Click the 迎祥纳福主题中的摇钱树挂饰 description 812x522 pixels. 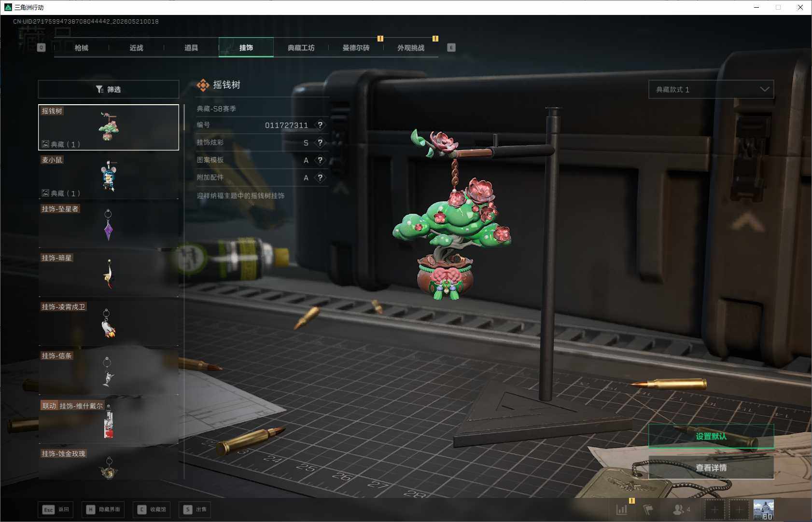tap(240, 195)
